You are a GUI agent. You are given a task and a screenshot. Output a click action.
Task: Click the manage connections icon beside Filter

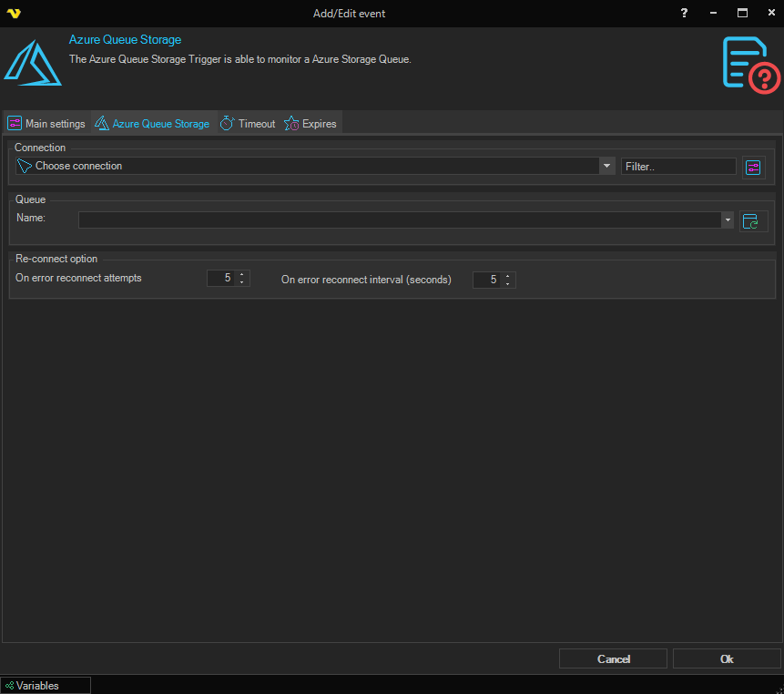pyautogui.click(x=753, y=167)
